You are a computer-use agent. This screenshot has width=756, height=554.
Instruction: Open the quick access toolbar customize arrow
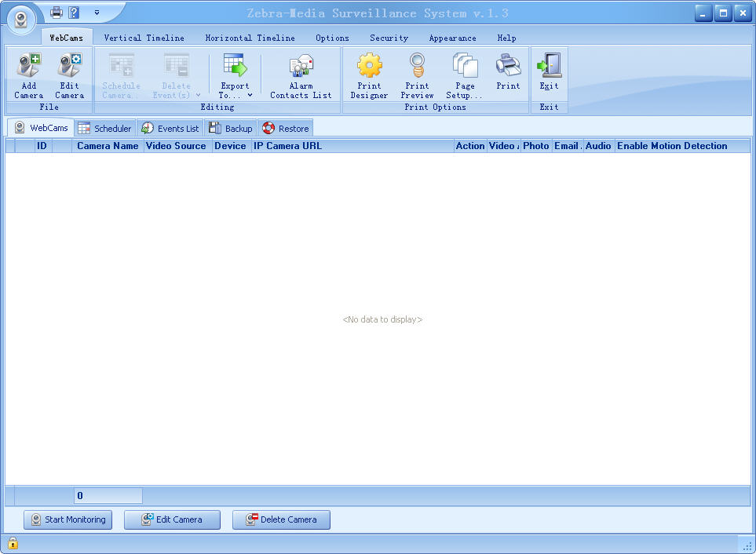[x=97, y=13]
